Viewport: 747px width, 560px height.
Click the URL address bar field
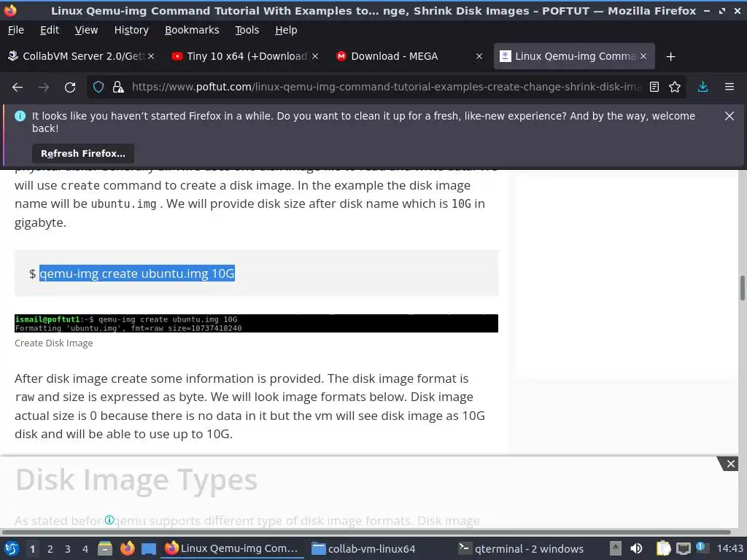point(386,87)
